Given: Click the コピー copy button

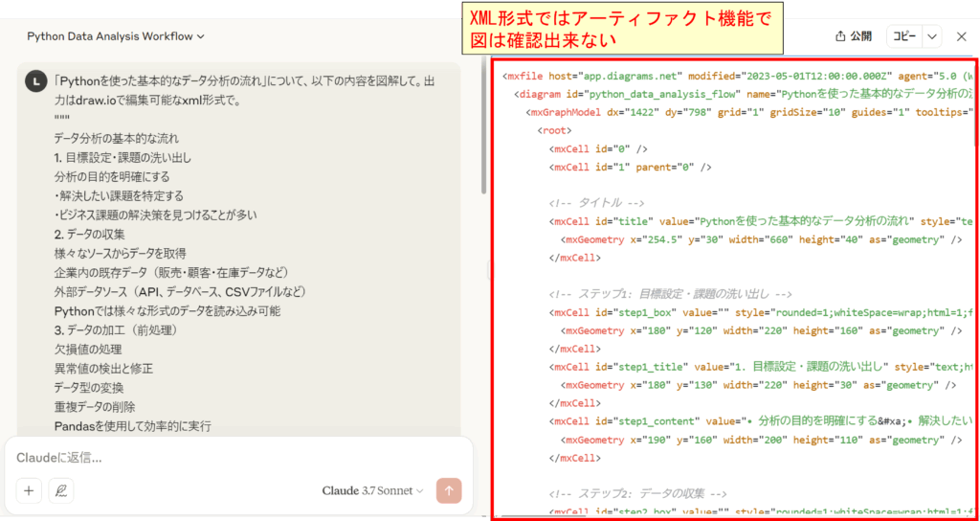Looking at the screenshot, I should click(x=904, y=36).
